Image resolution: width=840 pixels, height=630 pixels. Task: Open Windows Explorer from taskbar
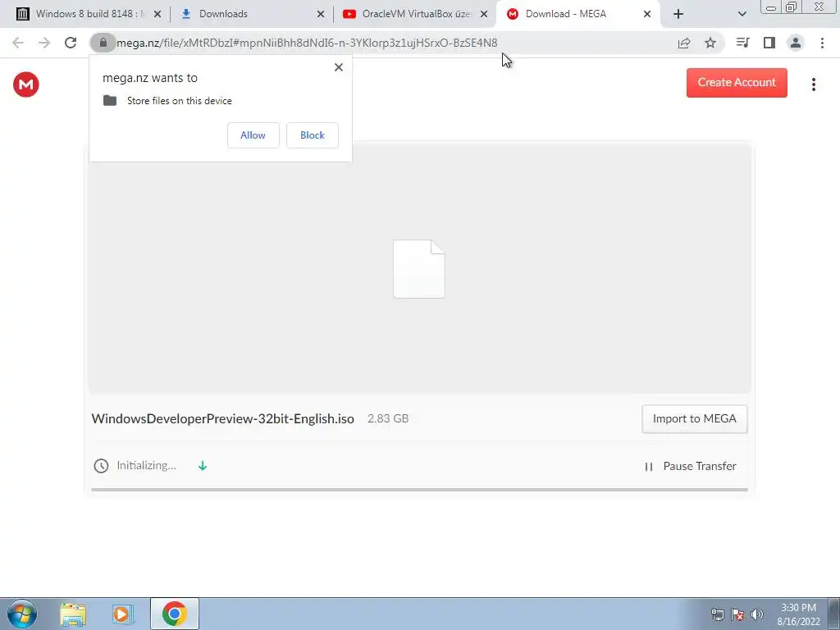tap(73, 614)
